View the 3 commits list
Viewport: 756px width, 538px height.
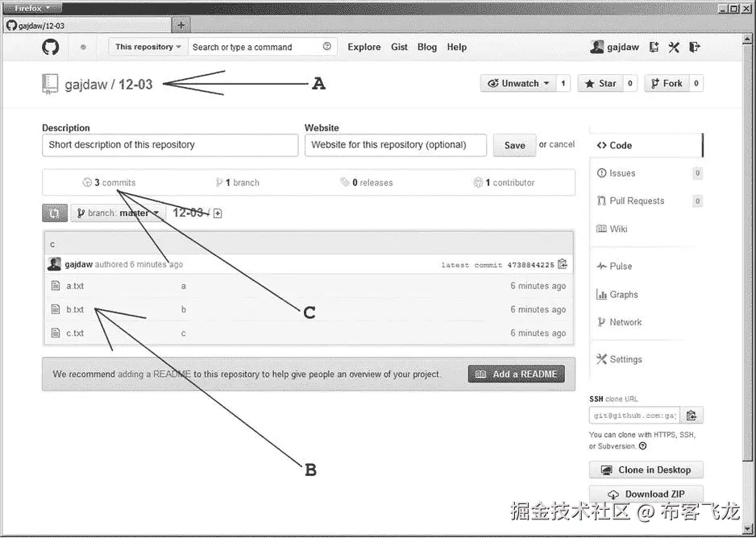(110, 183)
